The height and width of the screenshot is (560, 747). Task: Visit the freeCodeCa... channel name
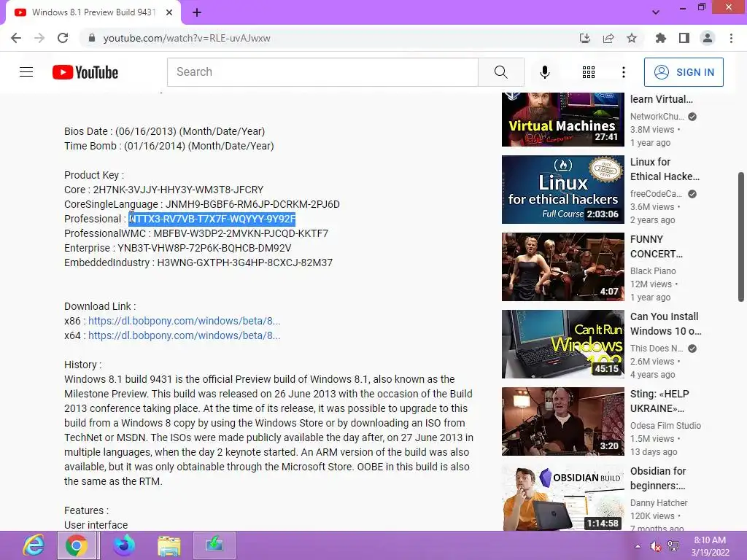656,194
